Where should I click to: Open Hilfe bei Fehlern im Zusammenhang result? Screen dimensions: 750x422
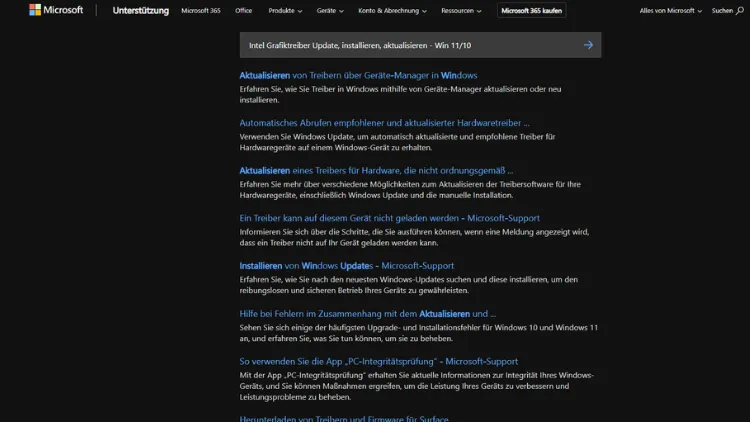coord(368,314)
